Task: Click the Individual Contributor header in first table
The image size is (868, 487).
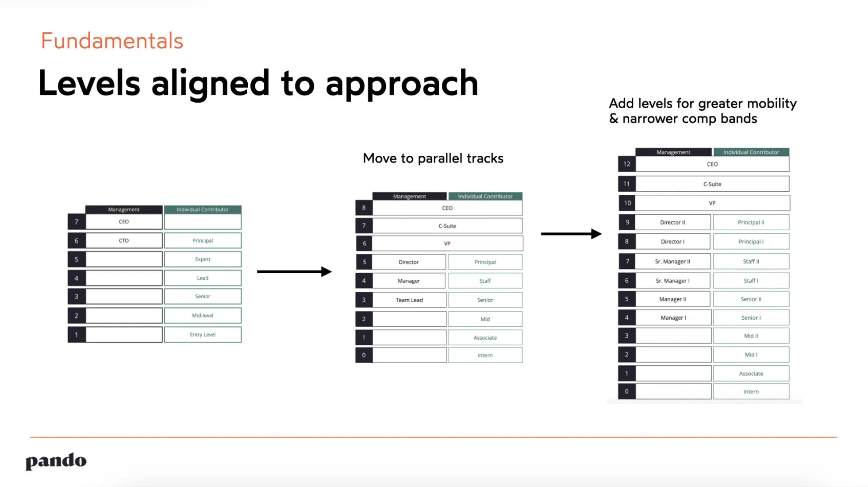Action: (x=203, y=209)
